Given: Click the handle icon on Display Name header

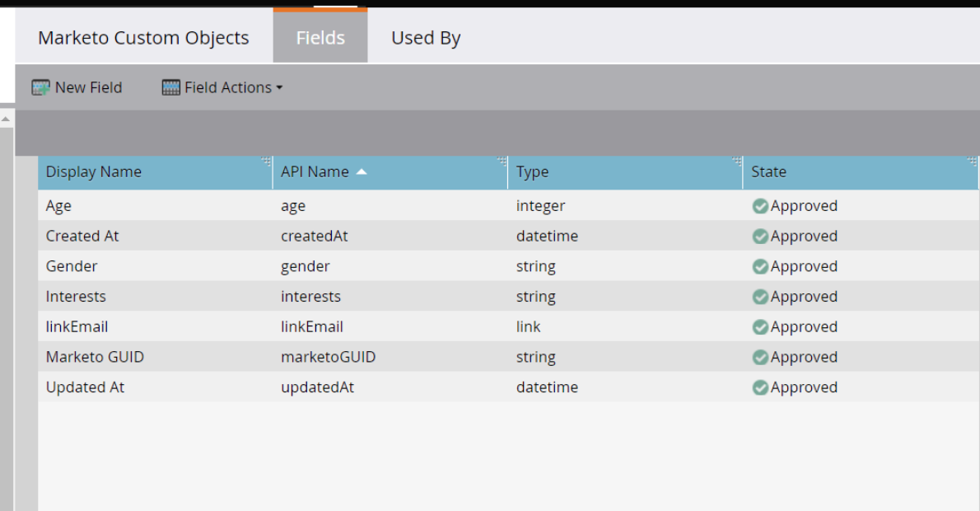Looking at the screenshot, I should point(266,162).
